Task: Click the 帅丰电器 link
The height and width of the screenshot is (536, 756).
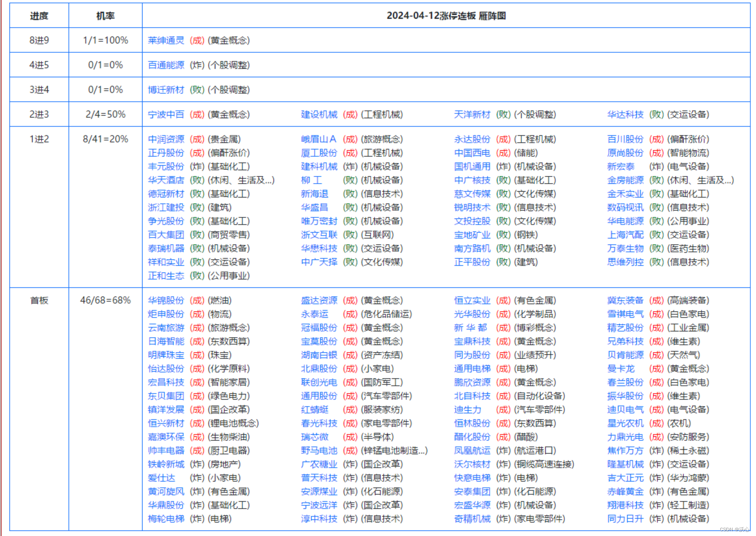Action: (x=166, y=451)
